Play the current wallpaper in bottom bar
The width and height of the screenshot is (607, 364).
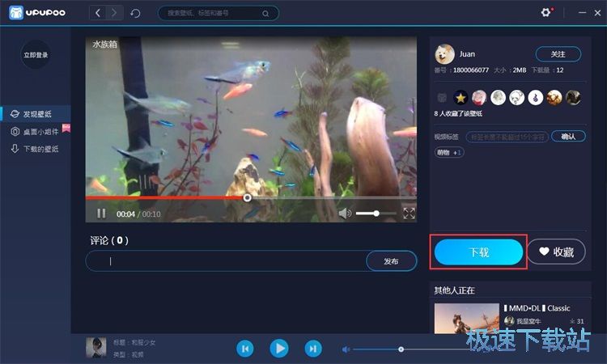279,349
